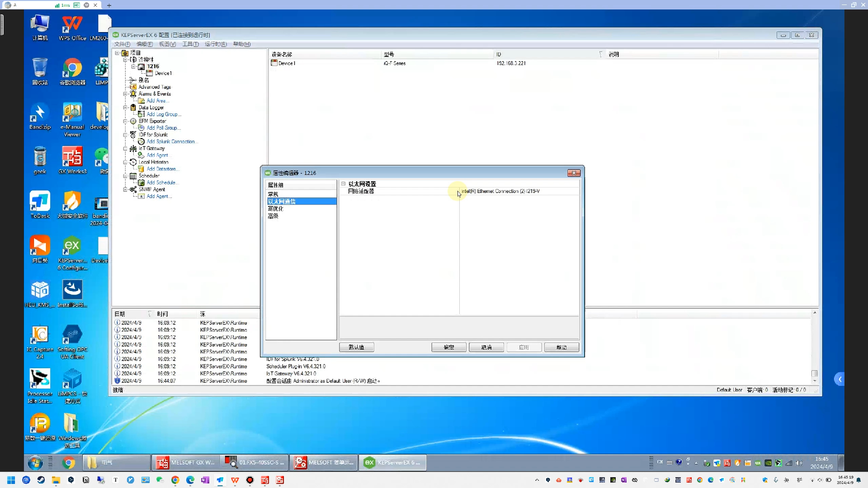
Task: Click the 默认值 button
Action: (x=356, y=347)
